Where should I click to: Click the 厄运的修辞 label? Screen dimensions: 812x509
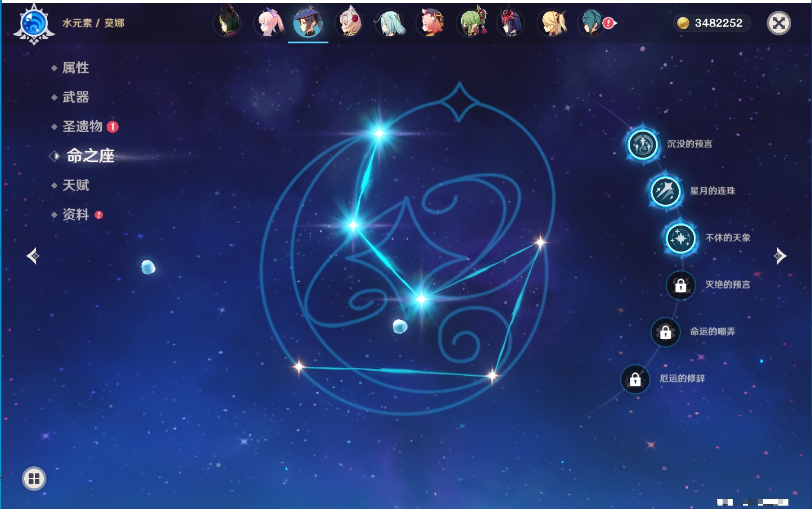pyautogui.click(x=682, y=379)
